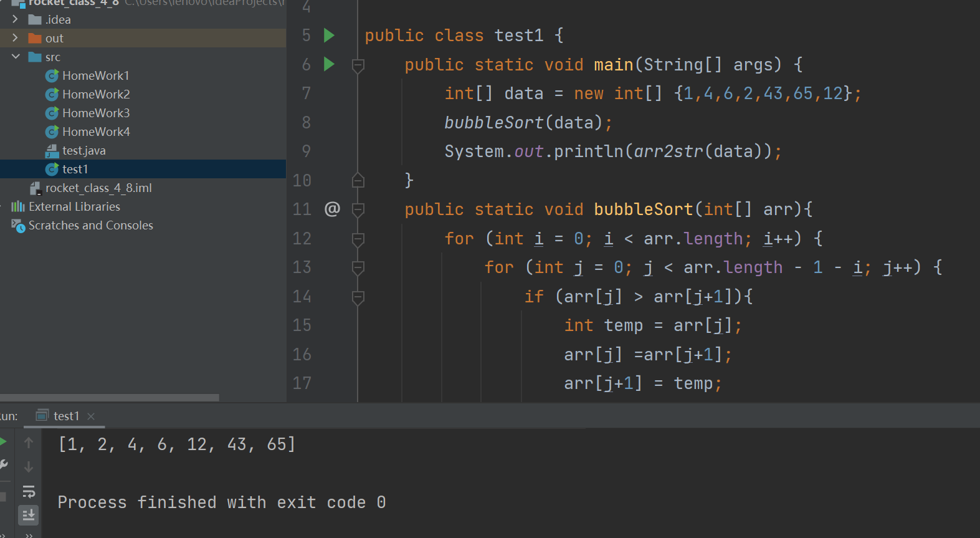The image size is (980, 538).
Task: Select the src source folder icon
Action: [35, 57]
